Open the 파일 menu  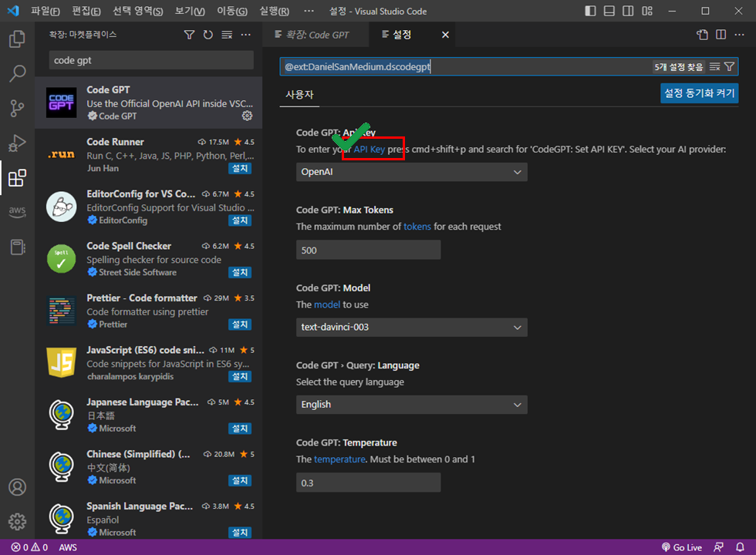pyautogui.click(x=46, y=11)
